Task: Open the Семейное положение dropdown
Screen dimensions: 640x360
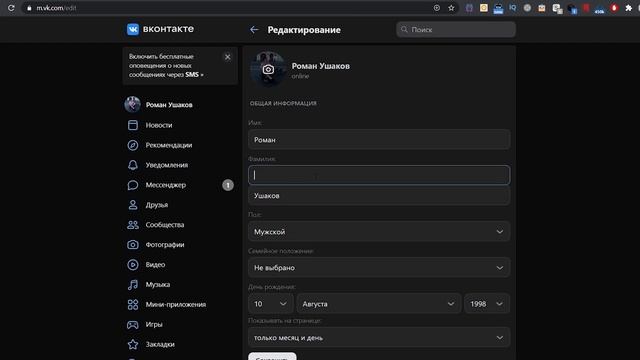Action: 379,268
